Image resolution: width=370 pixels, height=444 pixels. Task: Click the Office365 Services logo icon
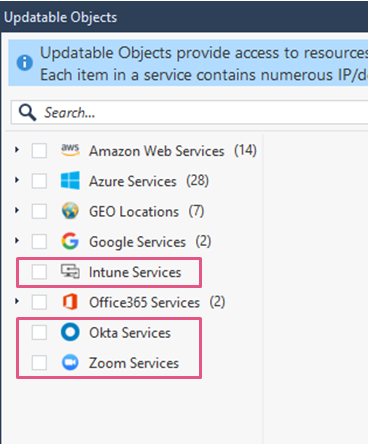(x=70, y=302)
